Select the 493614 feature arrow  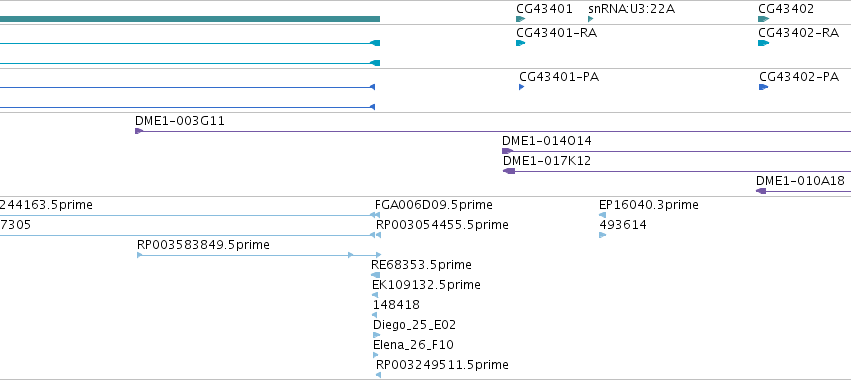602,235
